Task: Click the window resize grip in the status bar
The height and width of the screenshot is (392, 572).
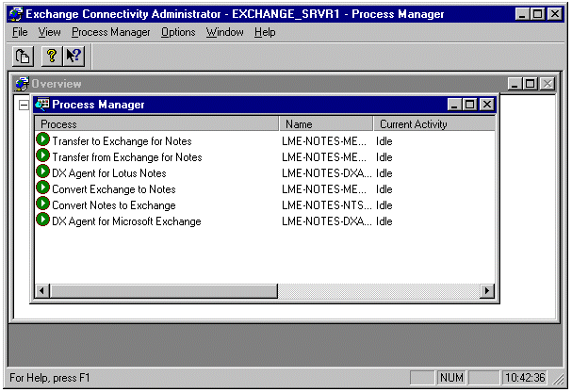Action: coord(558,379)
